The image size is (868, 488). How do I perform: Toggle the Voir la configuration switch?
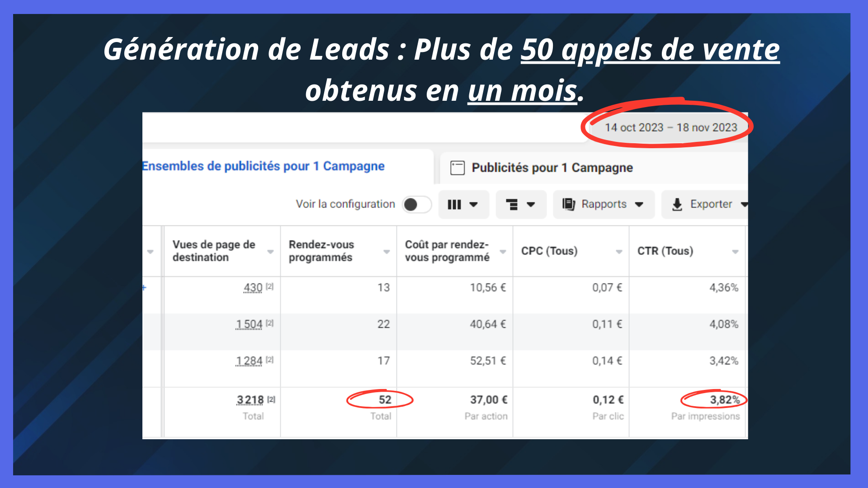pos(416,204)
